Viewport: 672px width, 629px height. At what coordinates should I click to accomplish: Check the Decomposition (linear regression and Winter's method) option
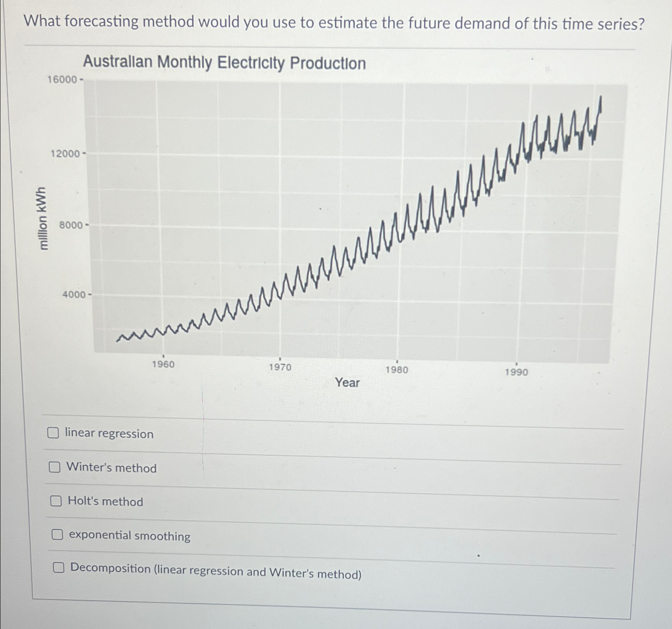pos(58,569)
